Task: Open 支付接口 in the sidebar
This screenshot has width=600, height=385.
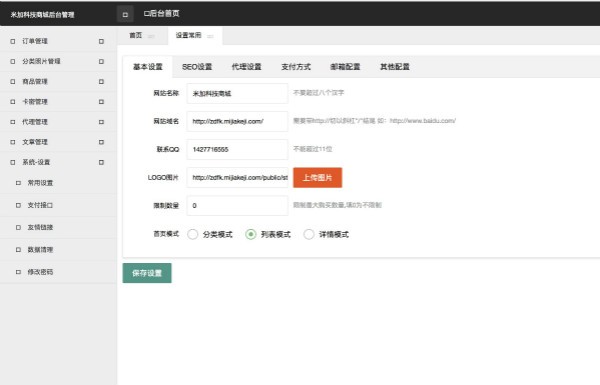Action: tap(41, 205)
